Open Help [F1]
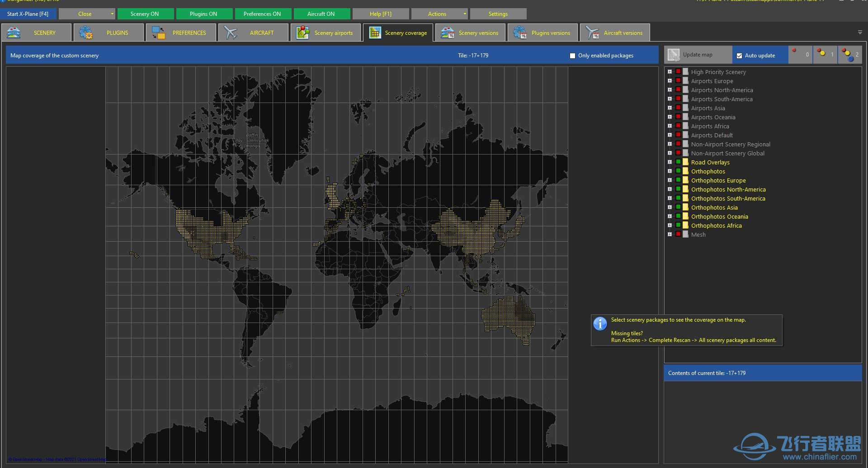This screenshot has height=468, width=868. point(380,14)
